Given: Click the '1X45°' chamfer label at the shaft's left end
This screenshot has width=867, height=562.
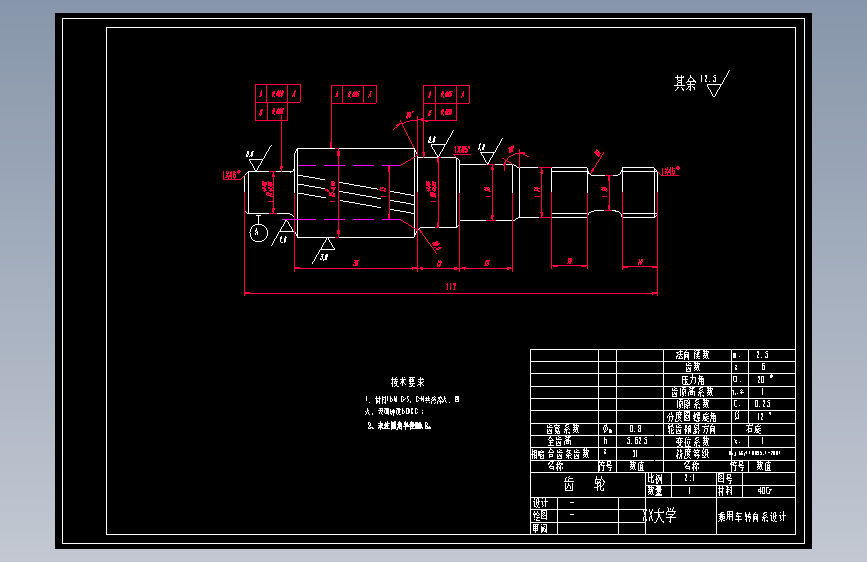Looking at the screenshot, I should tap(232, 175).
